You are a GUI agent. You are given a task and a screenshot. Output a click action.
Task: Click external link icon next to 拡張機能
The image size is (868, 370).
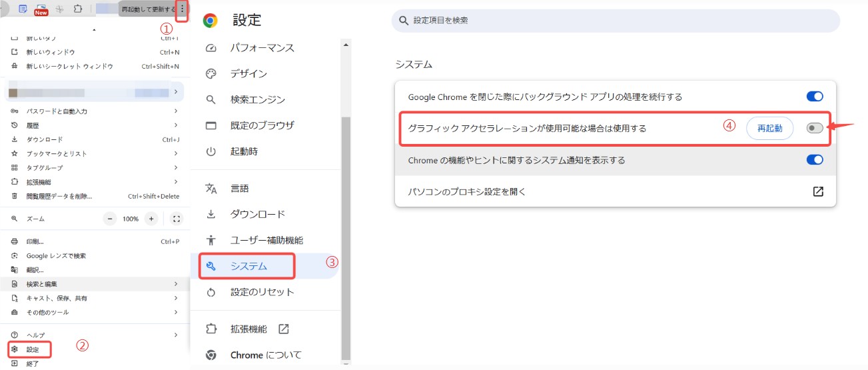tap(284, 329)
